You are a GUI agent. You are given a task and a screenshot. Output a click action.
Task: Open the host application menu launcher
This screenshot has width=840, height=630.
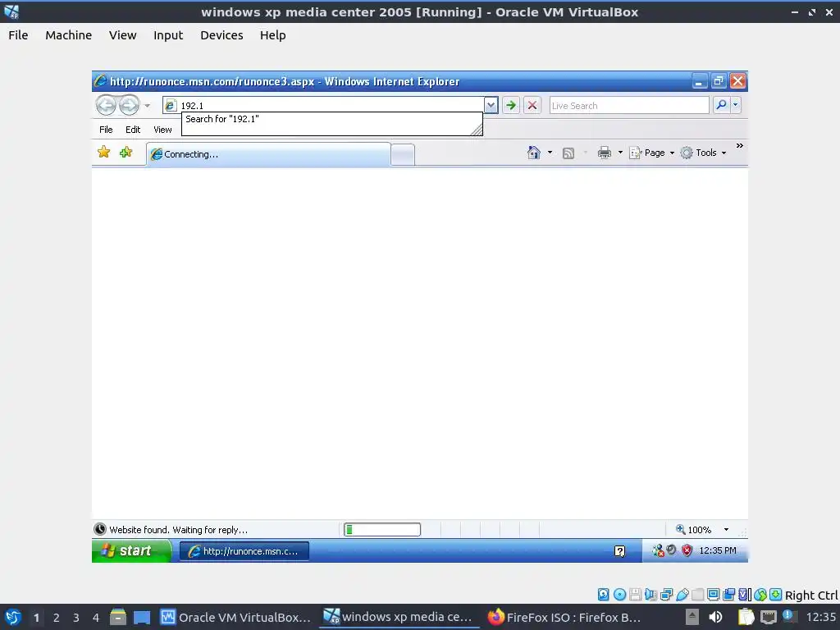coord(13,617)
